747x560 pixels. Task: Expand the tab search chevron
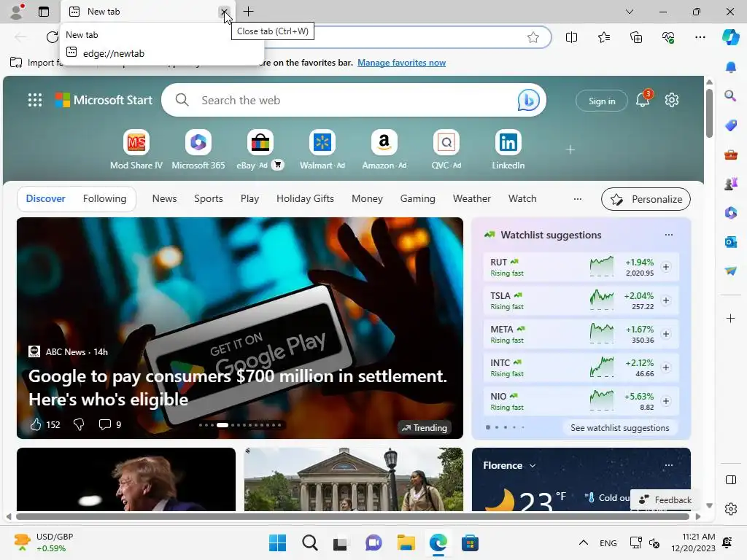click(630, 12)
